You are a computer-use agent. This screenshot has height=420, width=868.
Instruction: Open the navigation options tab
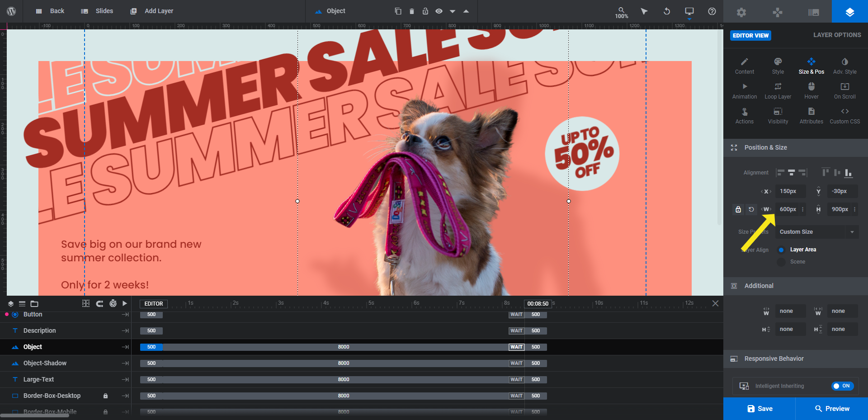[x=778, y=12]
